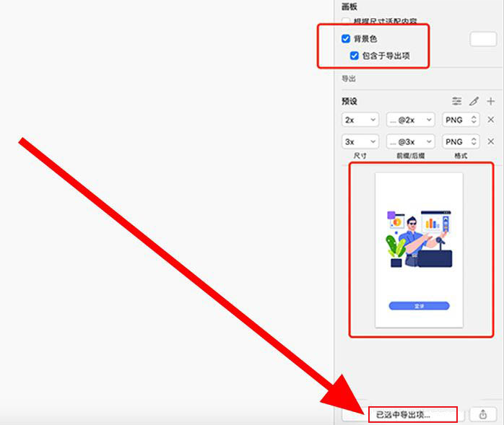
Task: Click the 导出 section header
Action: pos(349,79)
